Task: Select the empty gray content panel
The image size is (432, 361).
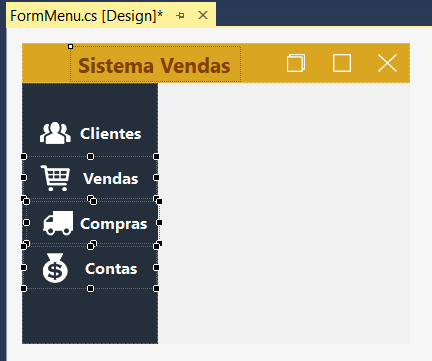Action: (284, 213)
